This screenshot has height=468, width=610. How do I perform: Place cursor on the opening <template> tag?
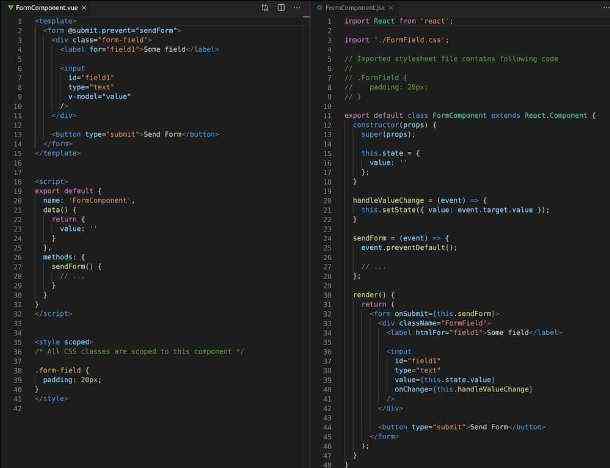click(56, 20)
